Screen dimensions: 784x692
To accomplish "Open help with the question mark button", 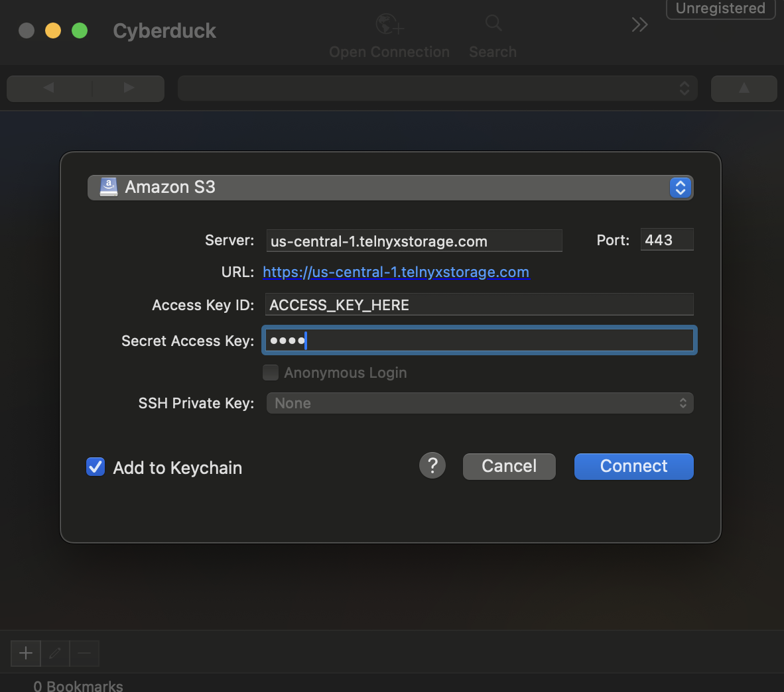I will pyautogui.click(x=432, y=466).
